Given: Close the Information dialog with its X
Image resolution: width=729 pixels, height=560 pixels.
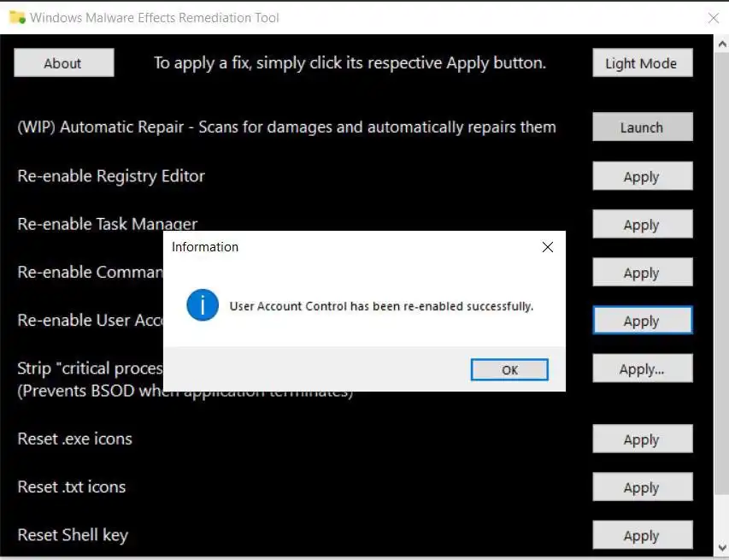Looking at the screenshot, I should coord(548,247).
